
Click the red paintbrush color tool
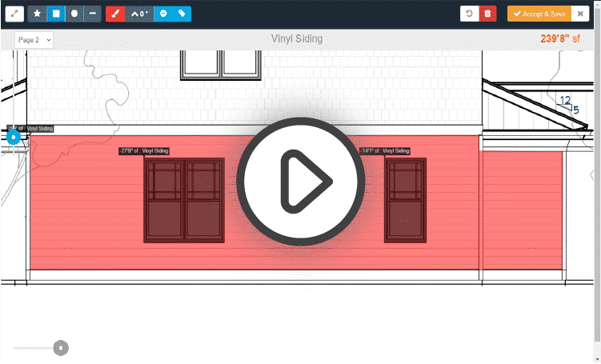pyautogui.click(x=115, y=14)
